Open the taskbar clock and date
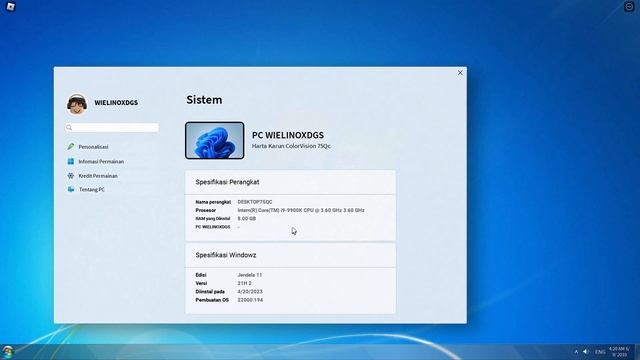The height and width of the screenshot is (360, 640). point(619,352)
